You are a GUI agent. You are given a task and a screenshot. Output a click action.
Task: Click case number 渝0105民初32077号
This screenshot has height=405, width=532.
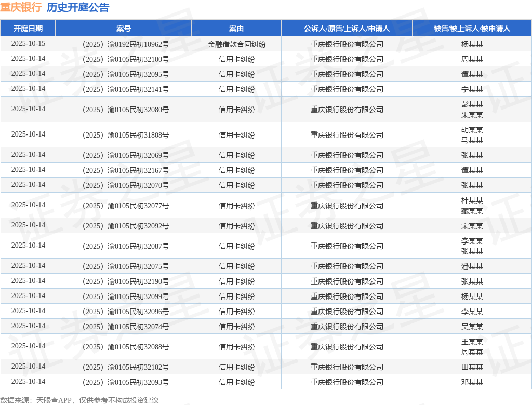138,206
